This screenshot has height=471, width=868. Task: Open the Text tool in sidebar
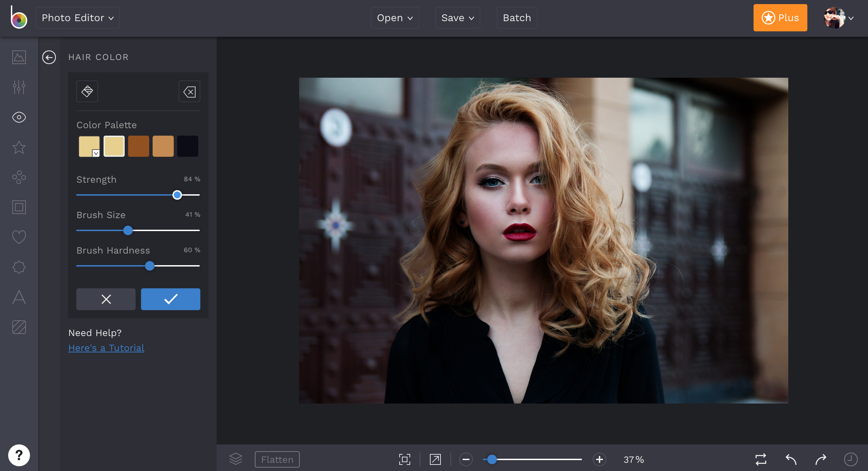(x=19, y=297)
